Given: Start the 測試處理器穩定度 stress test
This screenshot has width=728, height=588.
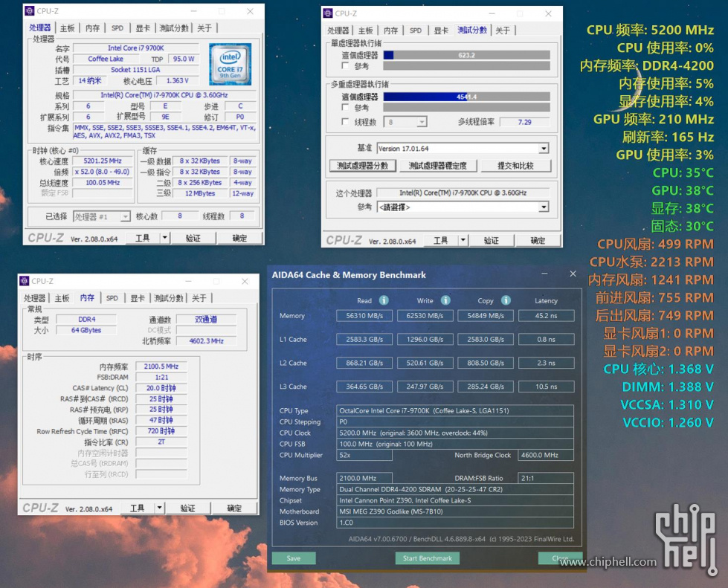Looking at the screenshot, I should click(x=438, y=166).
